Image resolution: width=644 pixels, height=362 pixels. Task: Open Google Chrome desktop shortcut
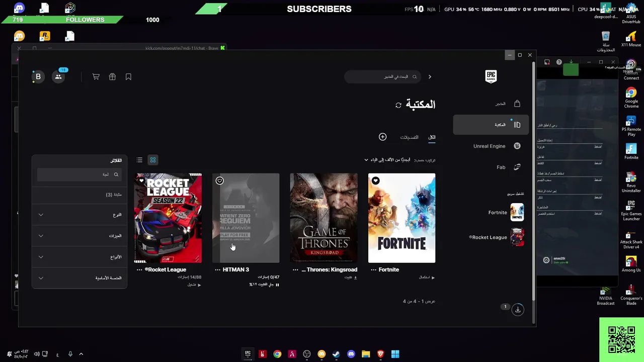coord(631,98)
